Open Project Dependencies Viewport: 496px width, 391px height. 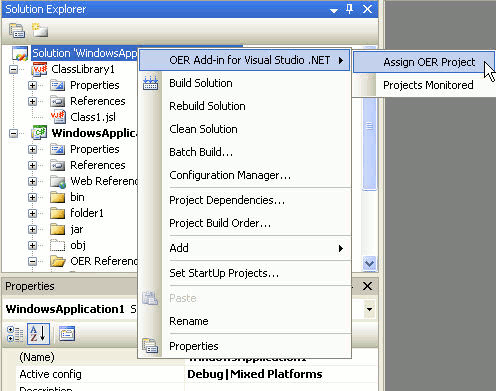coord(244,200)
